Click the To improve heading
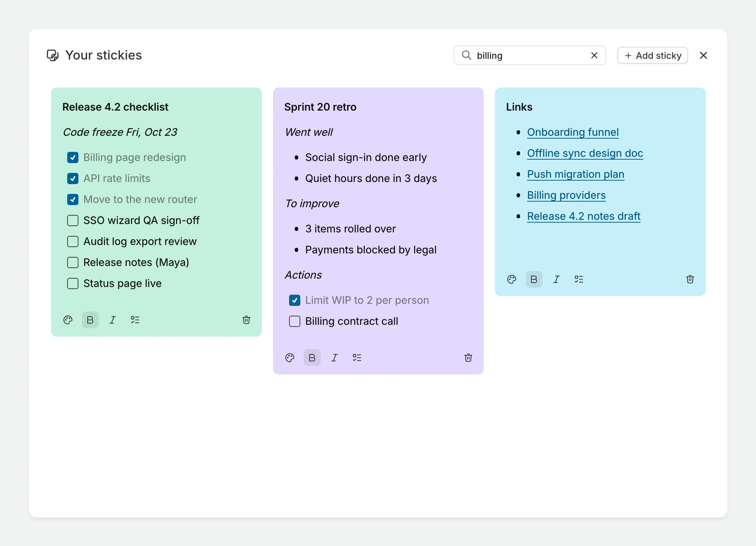 (312, 204)
